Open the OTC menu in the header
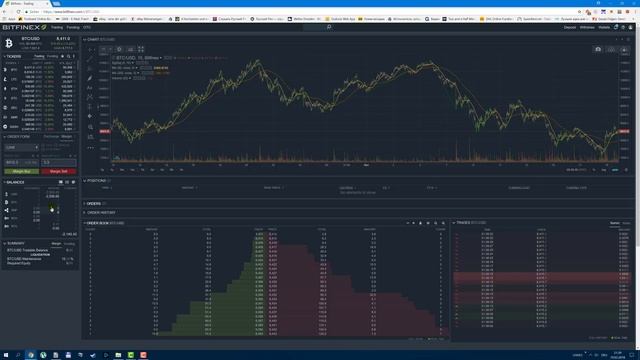 (x=87, y=27)
